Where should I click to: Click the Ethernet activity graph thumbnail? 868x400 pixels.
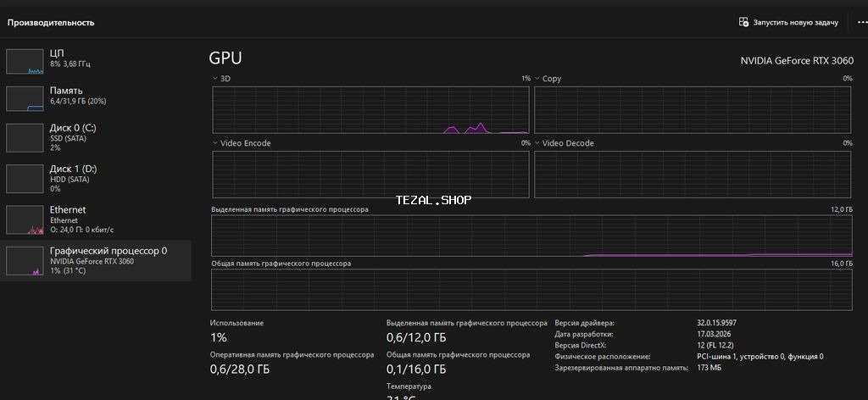[25, 219]
